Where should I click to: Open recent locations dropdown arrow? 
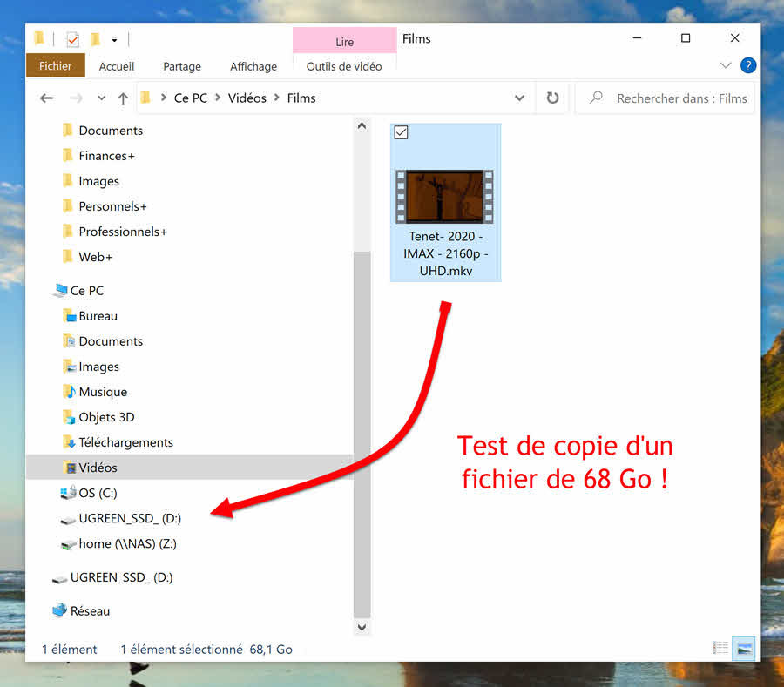(x=102, y=98)
